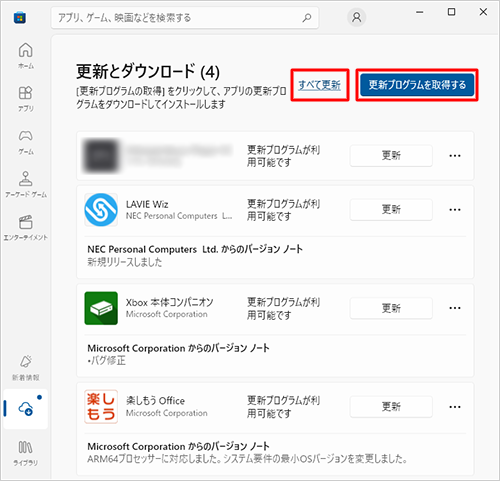
Task: Click the 更新とダウンロード (4) heading
Action: click(x=148, y=71)
